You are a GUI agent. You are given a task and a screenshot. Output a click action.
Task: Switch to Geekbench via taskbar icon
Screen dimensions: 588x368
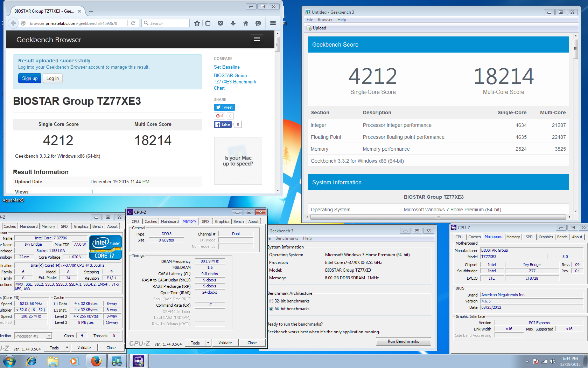[x=117, y=361]
